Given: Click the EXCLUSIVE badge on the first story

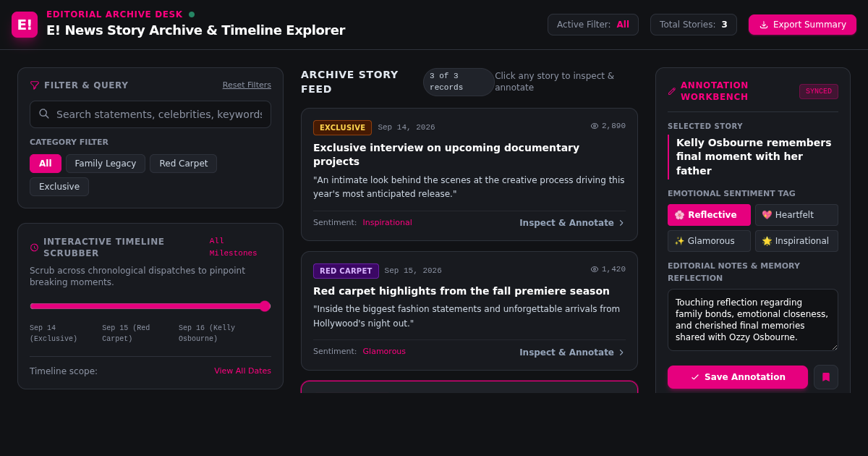Looking at the screenshot, I should pos(342,127).
